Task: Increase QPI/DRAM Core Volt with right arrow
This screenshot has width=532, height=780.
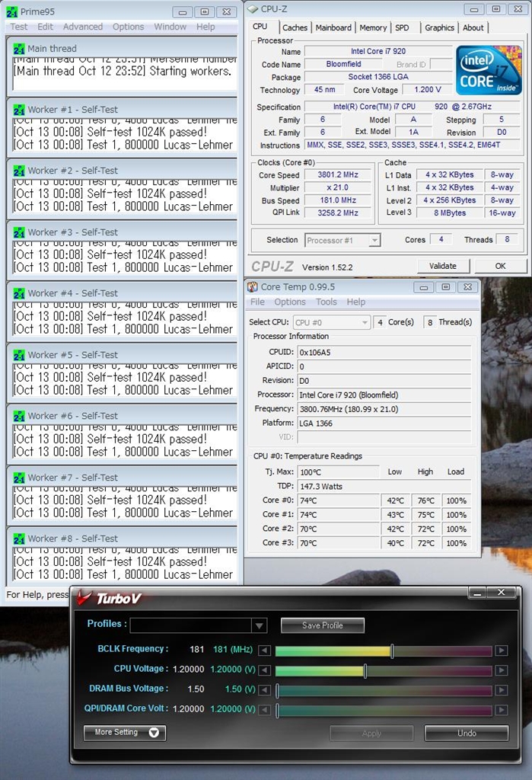Action: point(502,710)
